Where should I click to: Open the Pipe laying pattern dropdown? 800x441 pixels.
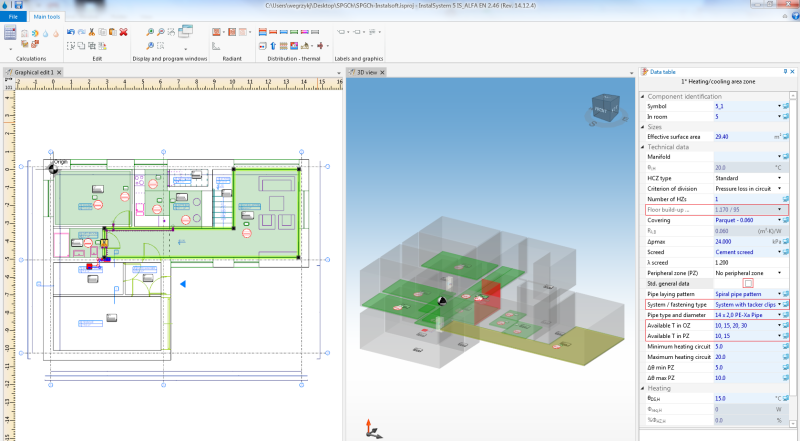[779, 294]
